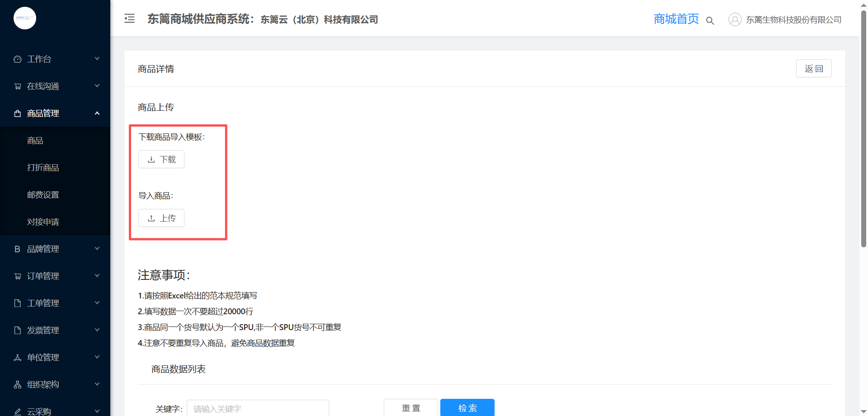Focus the 关键字 keyword input field
The width and height of the screenshot is (868, 416).
click(x=258, y=408)
